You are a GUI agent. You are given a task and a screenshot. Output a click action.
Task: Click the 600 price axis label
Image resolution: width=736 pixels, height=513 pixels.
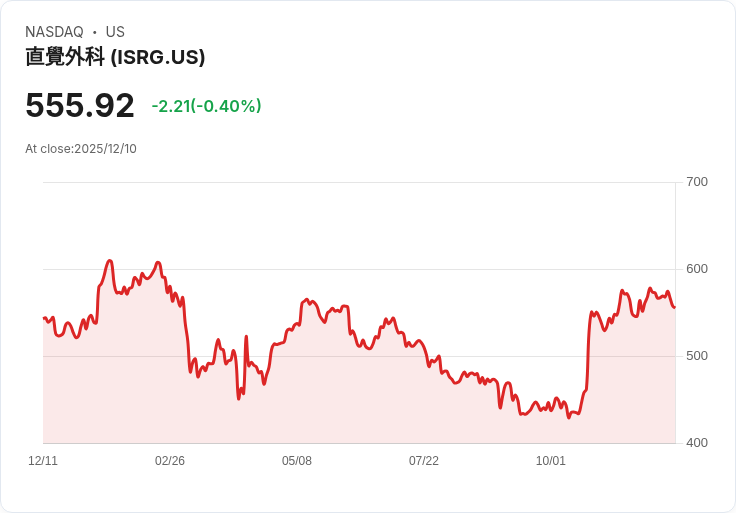(697, 269)
